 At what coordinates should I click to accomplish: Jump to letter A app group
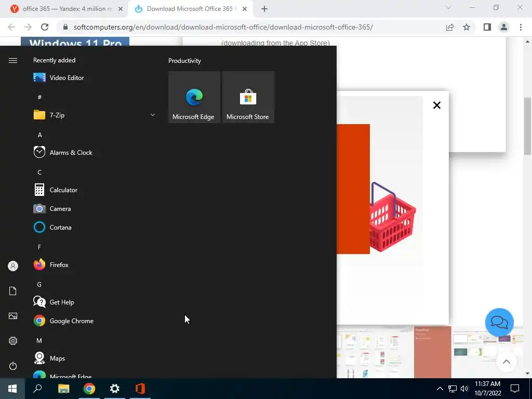tap(39, 135)
